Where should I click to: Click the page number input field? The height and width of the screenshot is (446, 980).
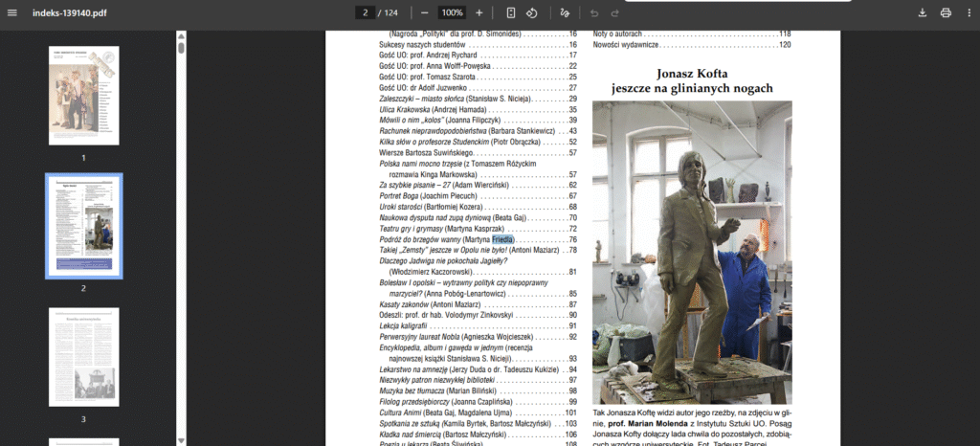coord(364,12)
